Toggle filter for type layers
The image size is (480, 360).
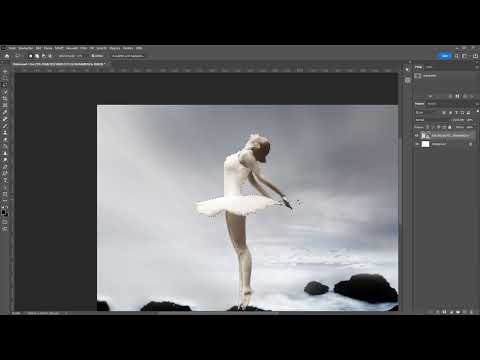[x=456, y=113]
